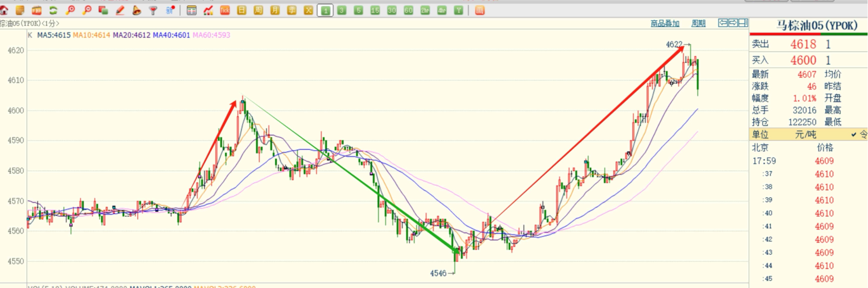Open the quote table list icon

(x=191, y=10)
